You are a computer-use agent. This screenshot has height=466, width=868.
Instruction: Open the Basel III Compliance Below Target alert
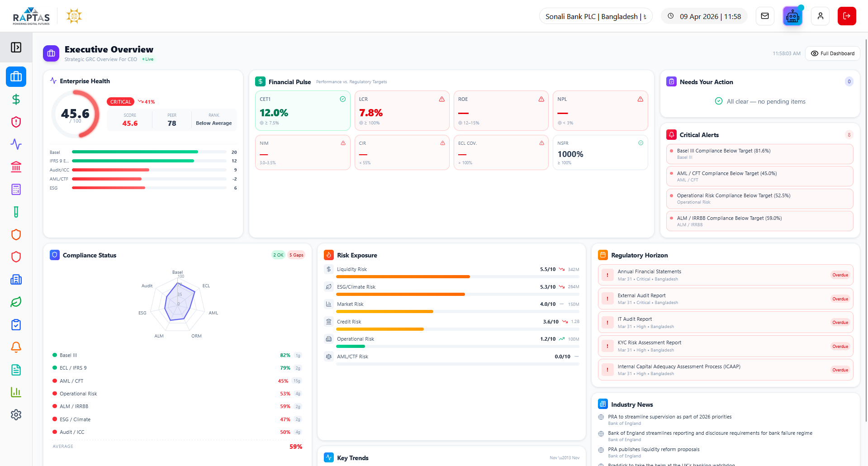(759, 153)
